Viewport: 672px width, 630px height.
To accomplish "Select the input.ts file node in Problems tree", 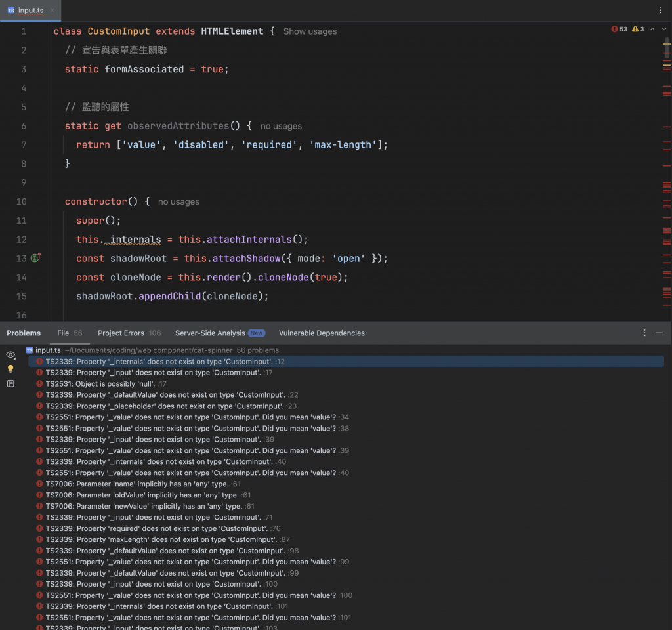I will tap(152, 350).
